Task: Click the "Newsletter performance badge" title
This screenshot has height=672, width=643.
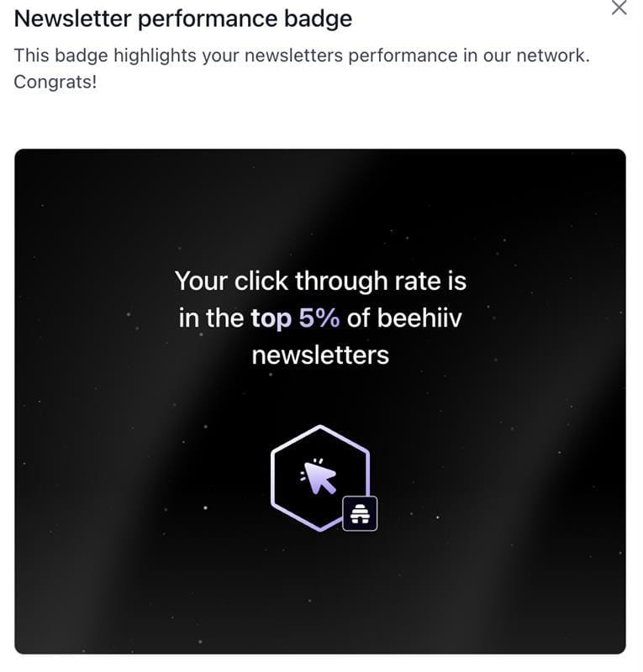Action: 183,18
